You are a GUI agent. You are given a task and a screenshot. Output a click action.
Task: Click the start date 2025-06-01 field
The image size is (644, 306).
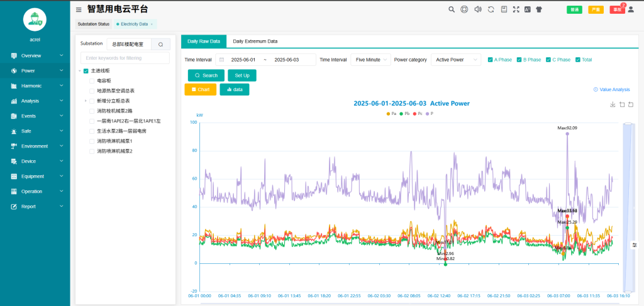coord(243,60)
